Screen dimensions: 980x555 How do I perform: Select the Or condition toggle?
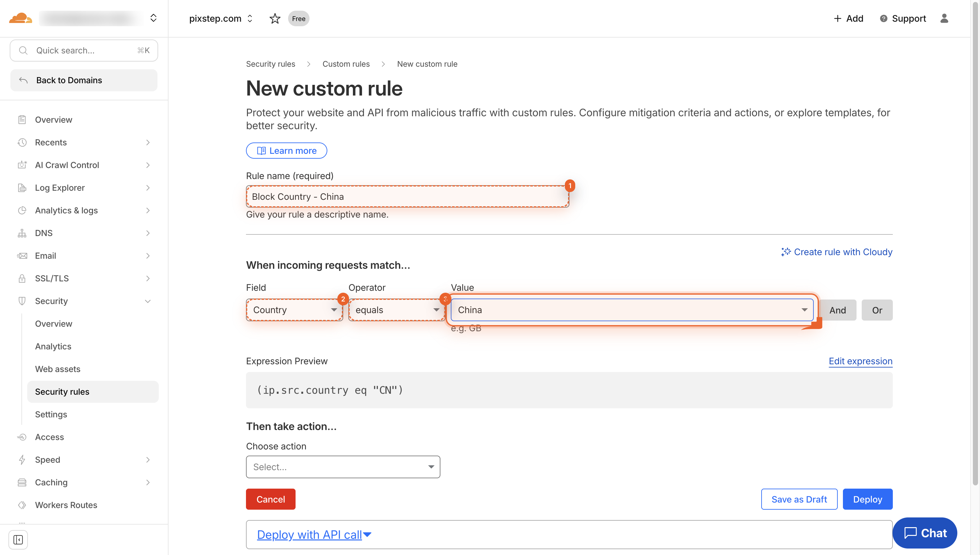pyautogui.click(x=877, y=310)
